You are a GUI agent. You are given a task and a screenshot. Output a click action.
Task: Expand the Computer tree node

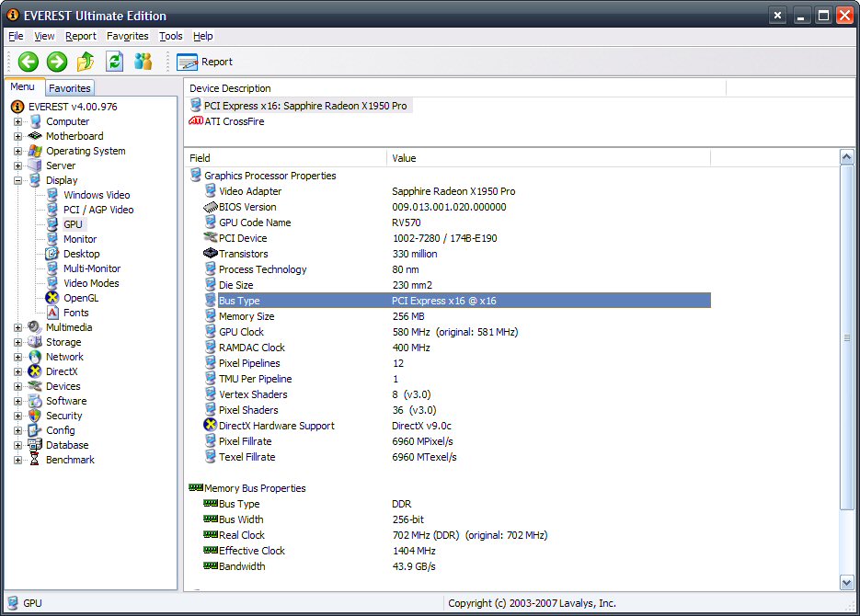[x=17, y=121]
